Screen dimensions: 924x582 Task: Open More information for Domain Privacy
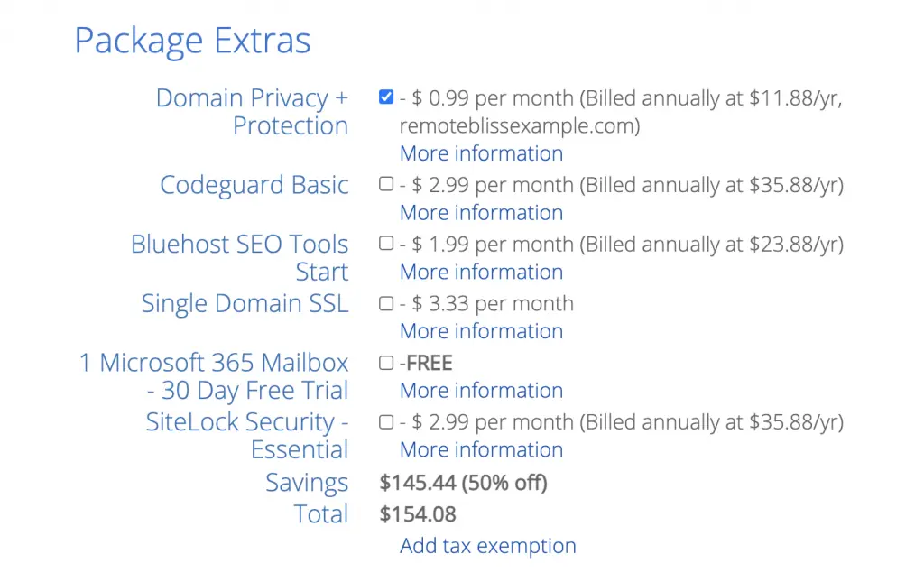[x=481, y=153]
